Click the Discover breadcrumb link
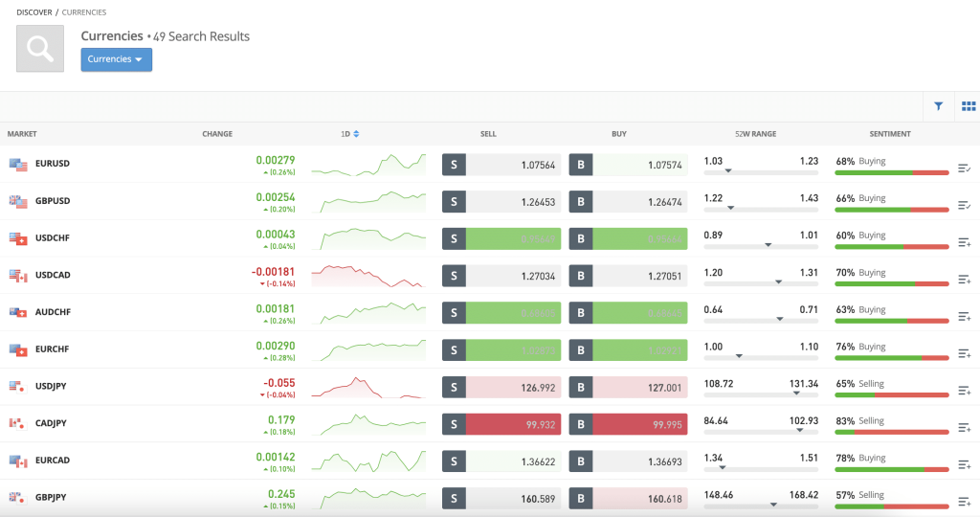Viewport: 980px width, 517px height. (34, 12)
